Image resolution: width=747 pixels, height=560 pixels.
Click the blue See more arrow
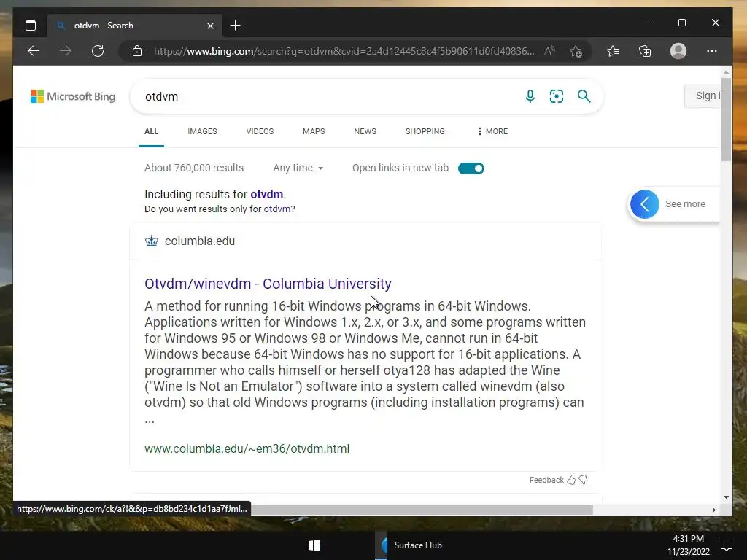[x=645, y=204]
